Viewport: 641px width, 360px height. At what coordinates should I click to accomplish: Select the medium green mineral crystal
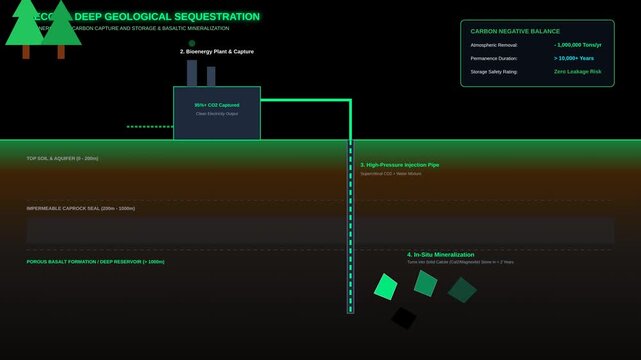(x=426, y=283)
